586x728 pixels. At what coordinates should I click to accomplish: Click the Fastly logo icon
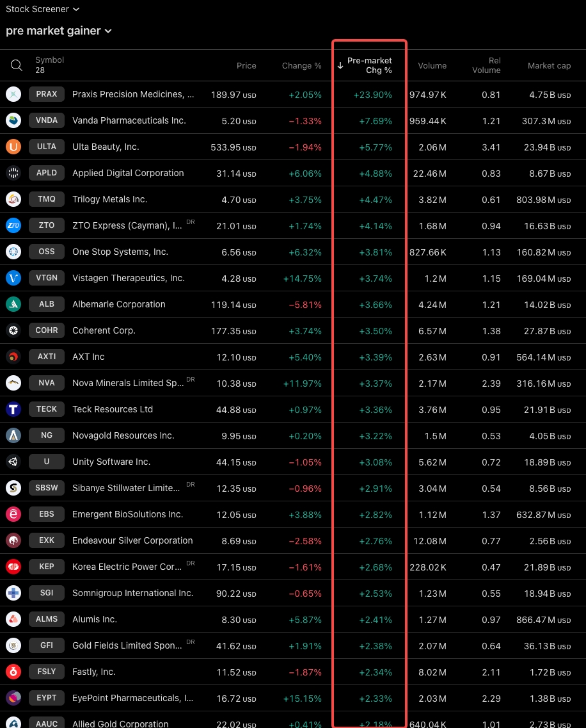tap(13, 672)
